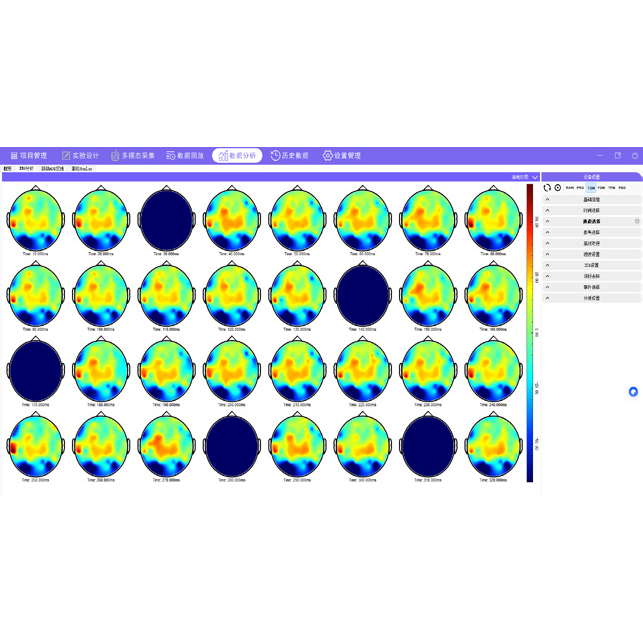Viewport: 643px width, 643px height.
Task: Click the TFM mode button
Action: pyautogui.click(x=612, y=188)
